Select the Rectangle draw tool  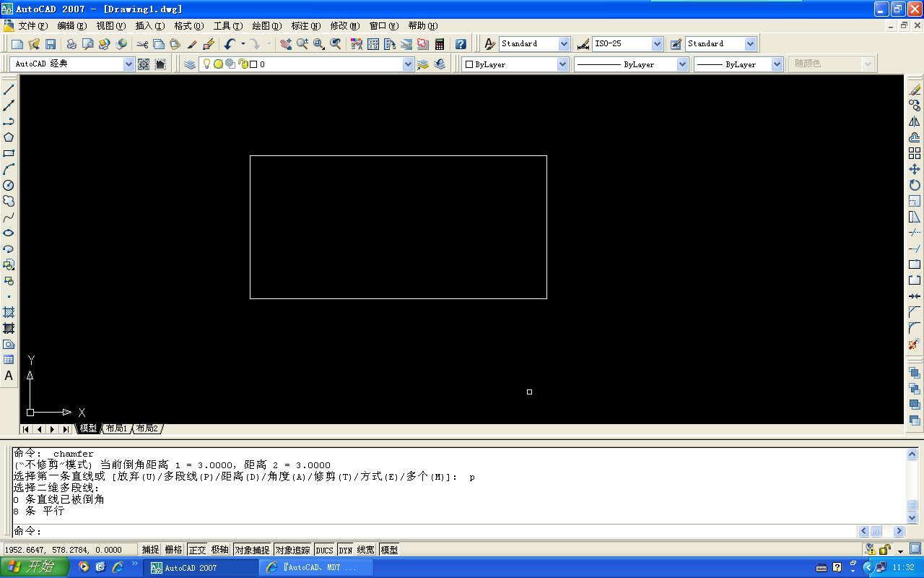click(x=9, y=153)
